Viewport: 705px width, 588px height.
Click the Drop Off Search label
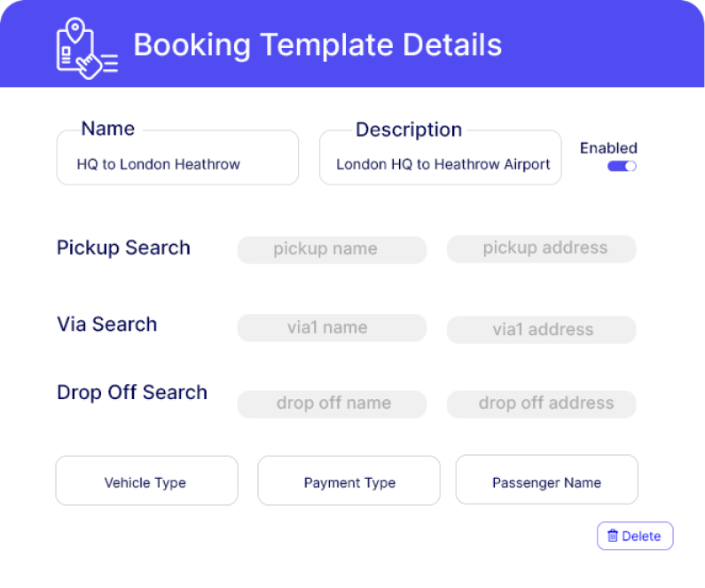click(132, 393)
